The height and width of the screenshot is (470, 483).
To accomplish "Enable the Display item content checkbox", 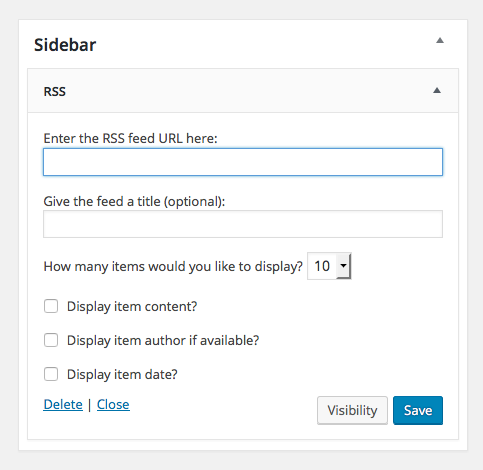I will pos(51,306).
